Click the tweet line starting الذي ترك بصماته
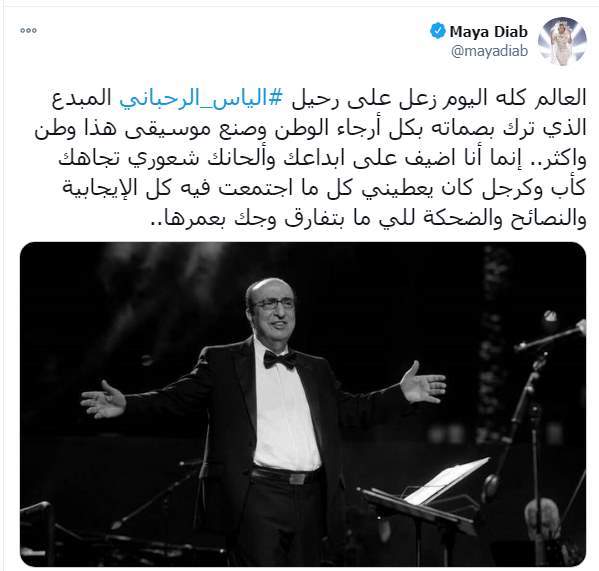This screenshot has width=599, height=571. click(311, 129)
